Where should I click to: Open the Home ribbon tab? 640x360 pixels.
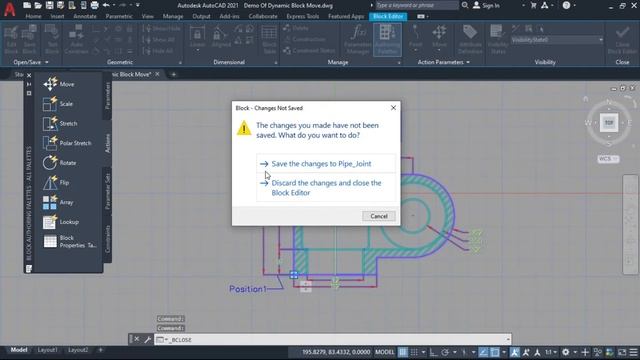(x=33, y=16)
